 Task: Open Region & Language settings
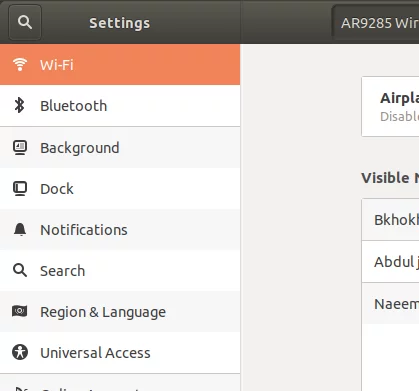click(120, 312)
